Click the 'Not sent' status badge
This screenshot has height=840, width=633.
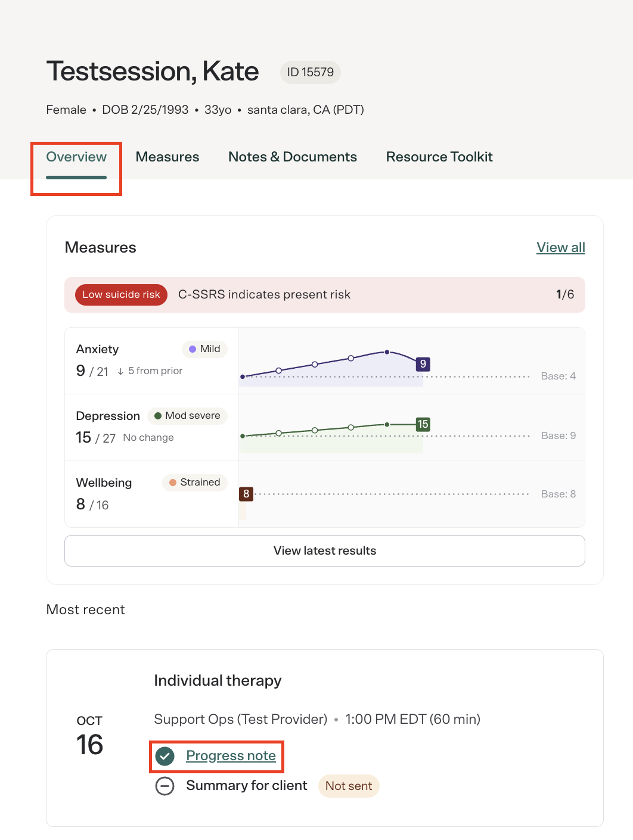[349, 786]
